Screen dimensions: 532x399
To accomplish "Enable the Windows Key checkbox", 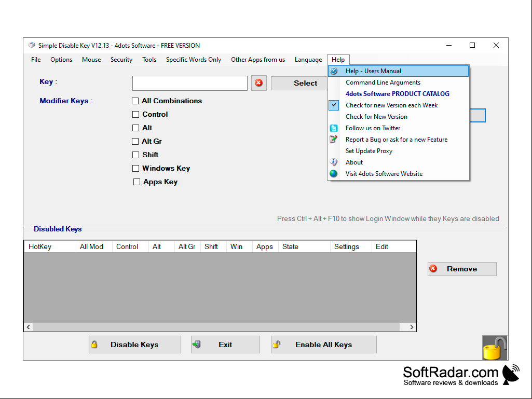I will (135, 168).
